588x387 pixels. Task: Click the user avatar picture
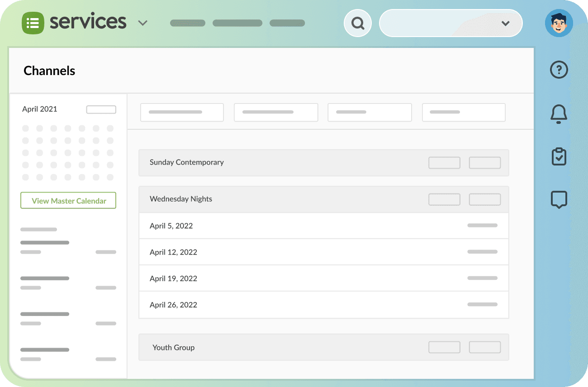click(559, 23)
